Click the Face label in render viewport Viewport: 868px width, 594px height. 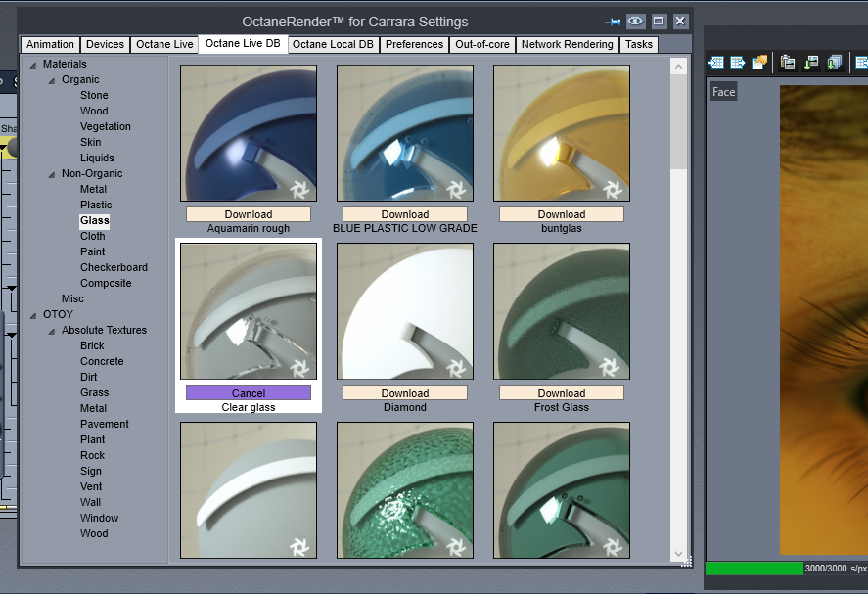point(723,92)
